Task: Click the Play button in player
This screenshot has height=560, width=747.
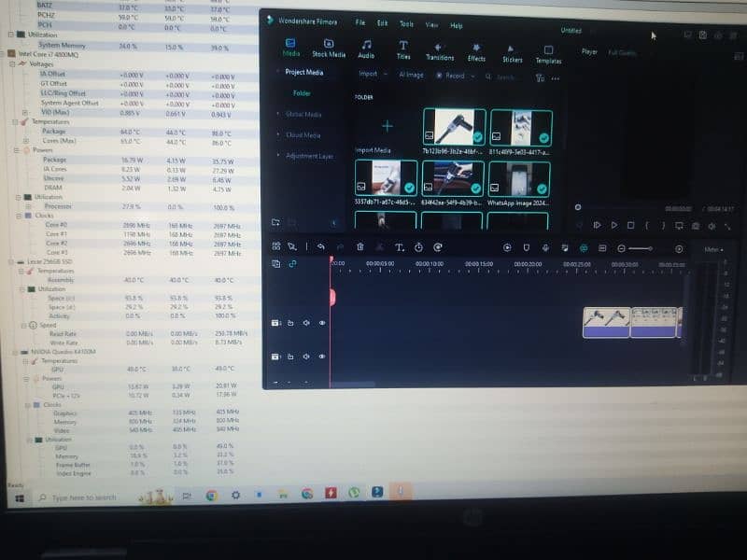Action: 613,225
